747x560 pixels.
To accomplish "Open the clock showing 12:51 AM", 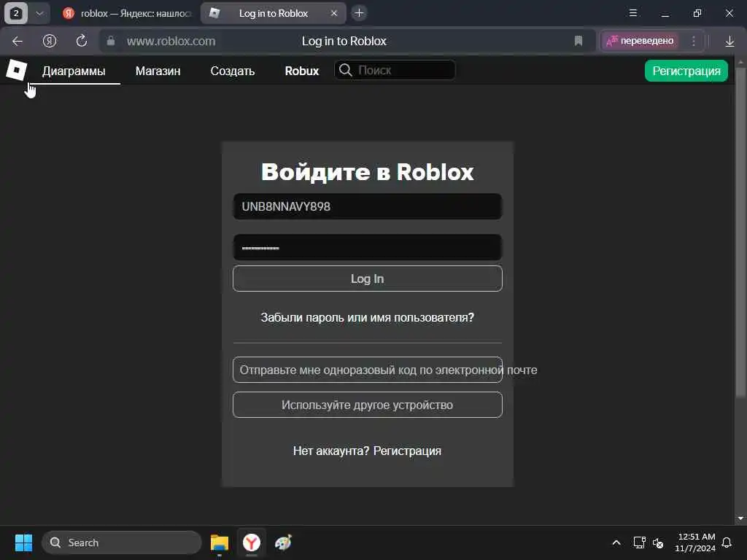I will point(695,542).
